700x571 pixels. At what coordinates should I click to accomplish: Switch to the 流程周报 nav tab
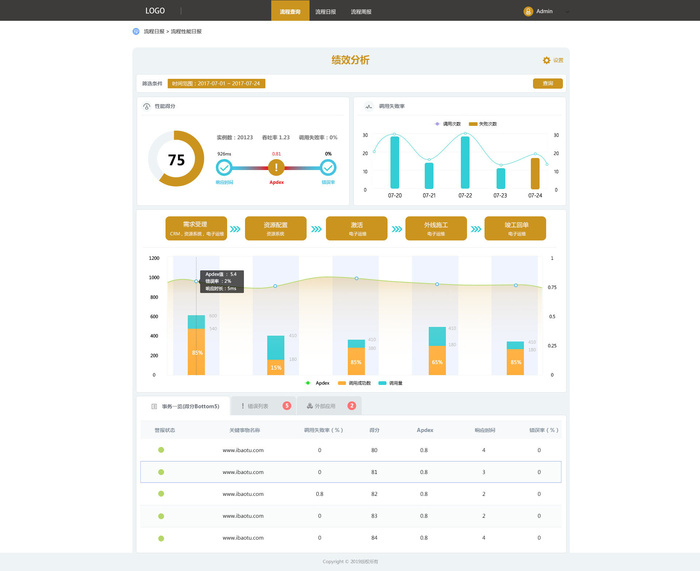pyautogui.click(x=361, y=12)
